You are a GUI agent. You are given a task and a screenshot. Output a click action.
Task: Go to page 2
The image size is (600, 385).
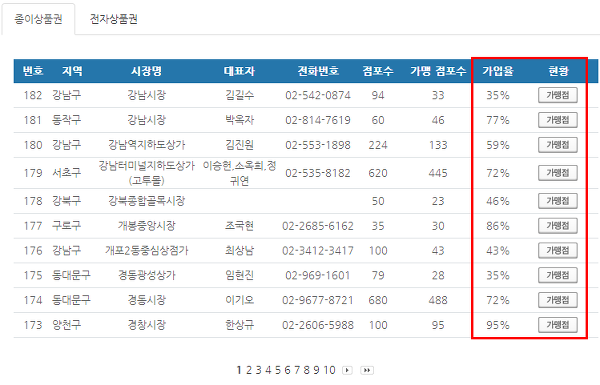coord(249,370)
